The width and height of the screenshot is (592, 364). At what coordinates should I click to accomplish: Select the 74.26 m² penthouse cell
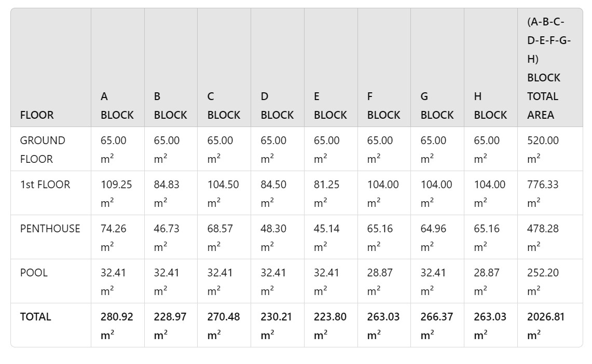pyautogui.click(x=114, y=237)
